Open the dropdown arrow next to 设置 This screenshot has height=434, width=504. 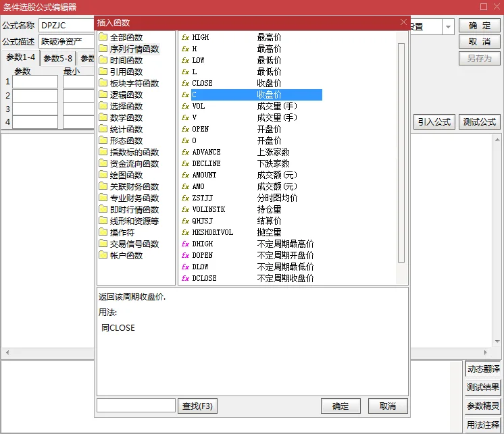tap(448, 26)
